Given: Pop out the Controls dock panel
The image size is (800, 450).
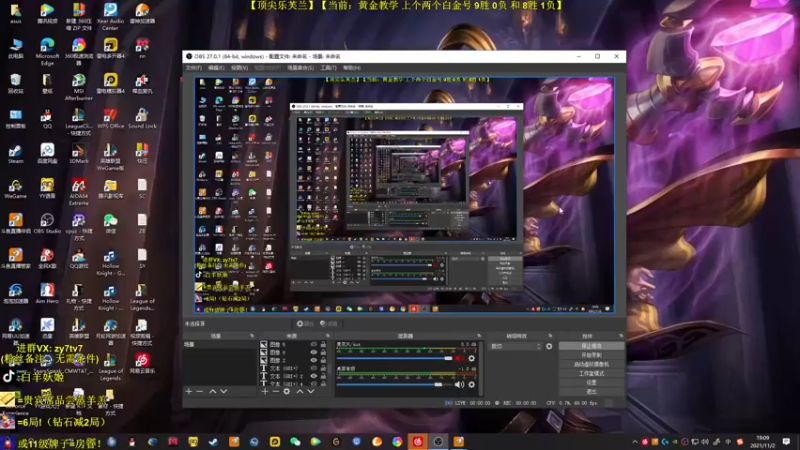Looking at the screenshot, I should point(621,336).
